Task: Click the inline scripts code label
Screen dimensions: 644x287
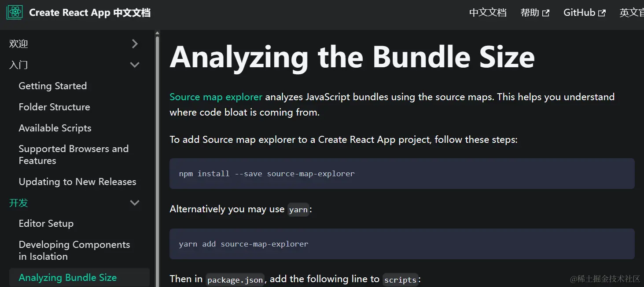Action: point(400,280)
